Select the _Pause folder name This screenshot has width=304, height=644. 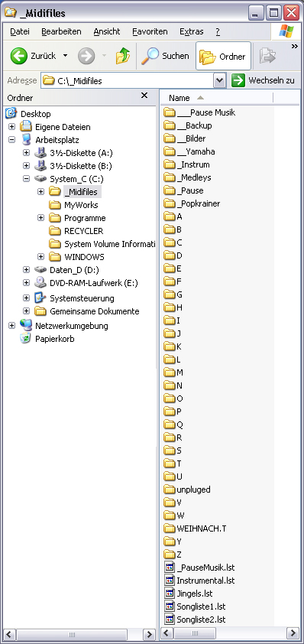pos(190,190)
